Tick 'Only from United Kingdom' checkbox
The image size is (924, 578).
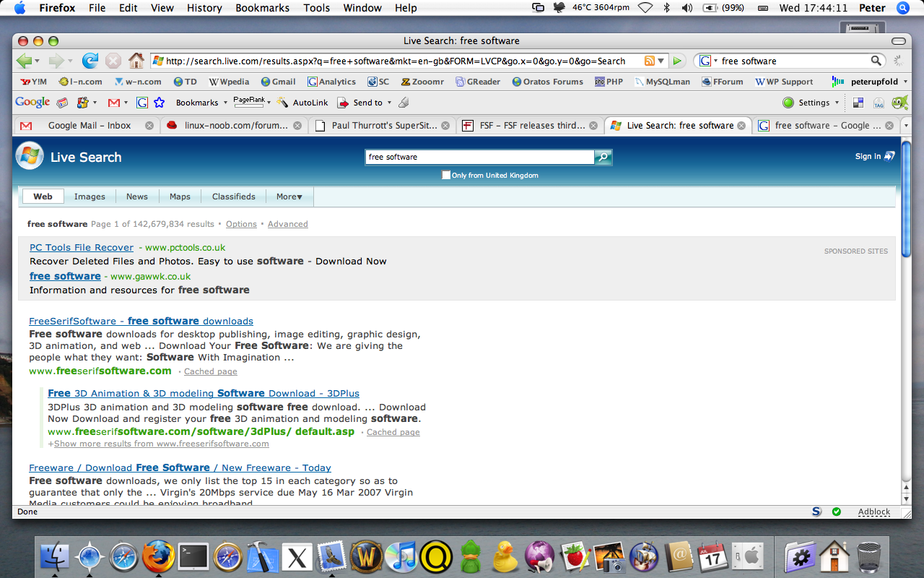pos(446,175)
